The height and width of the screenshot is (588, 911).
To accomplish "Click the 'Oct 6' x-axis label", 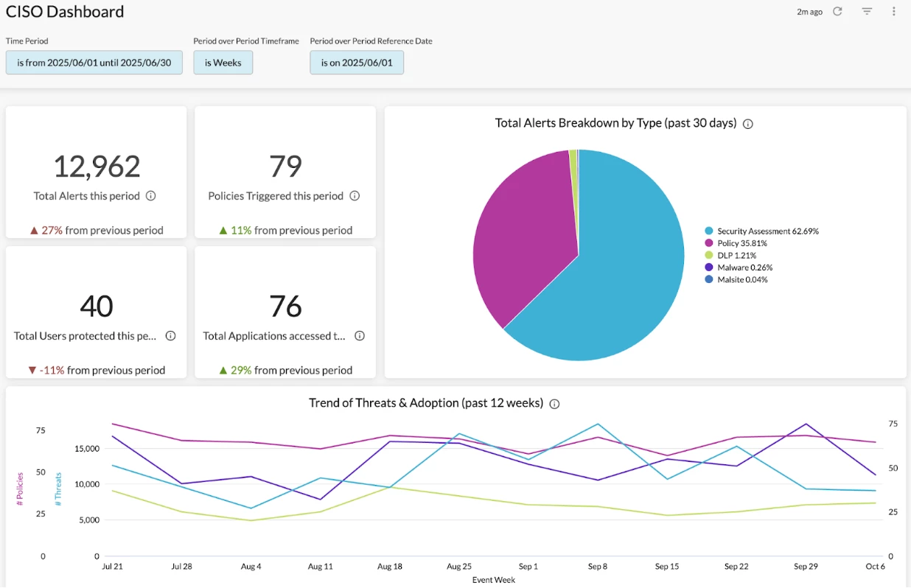I will [875, 567].
